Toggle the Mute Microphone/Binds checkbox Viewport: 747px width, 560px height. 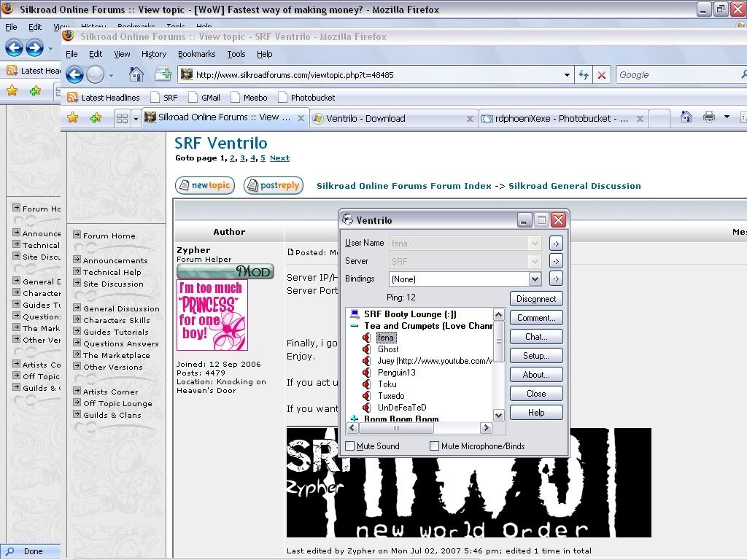click(x=434, y=446)
